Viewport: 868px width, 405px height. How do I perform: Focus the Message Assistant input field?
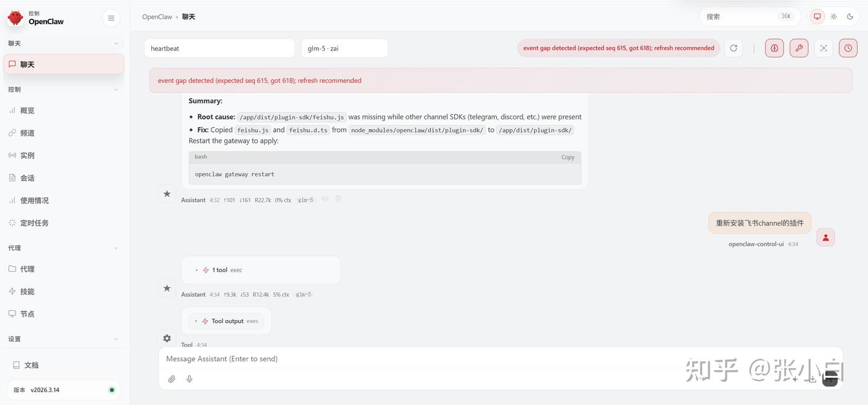tap(422, 359)
